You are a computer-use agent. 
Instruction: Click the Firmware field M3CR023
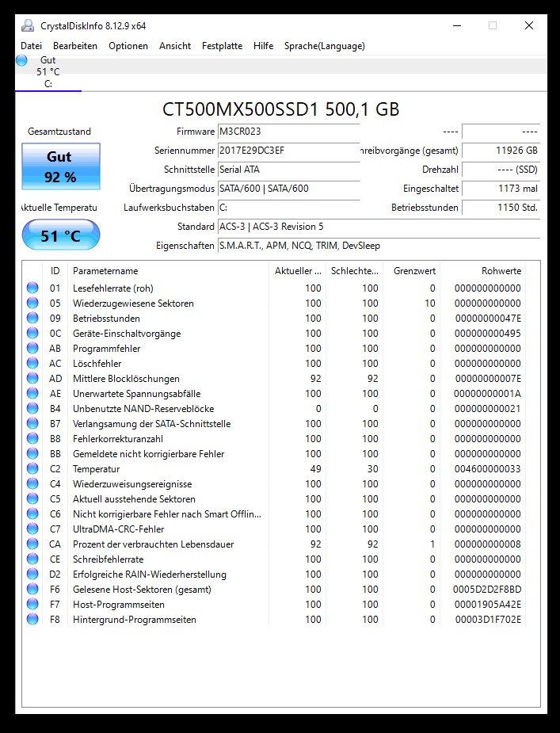pyautogui.click(x=288, y=132)
